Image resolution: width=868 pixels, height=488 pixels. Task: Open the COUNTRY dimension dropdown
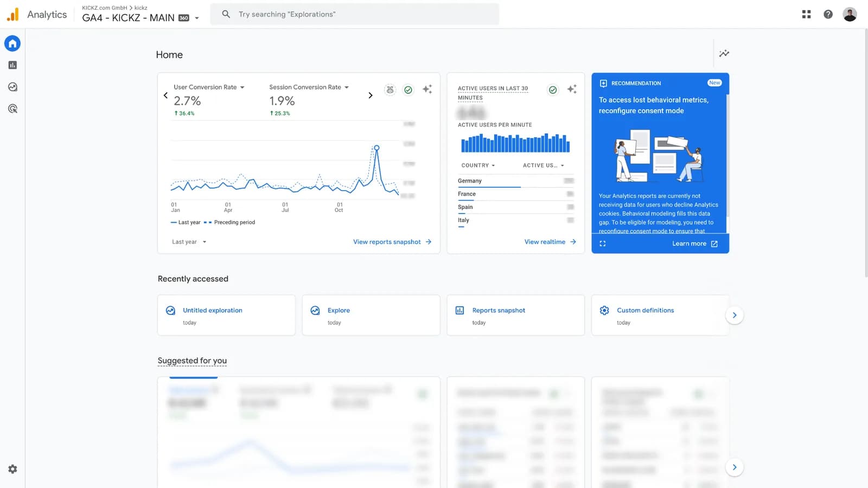478,165
